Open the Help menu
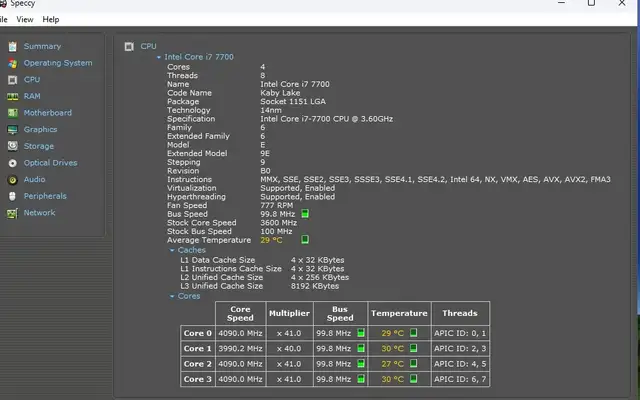The width and height of the screenshot is (640, 400). pos(51,20)
